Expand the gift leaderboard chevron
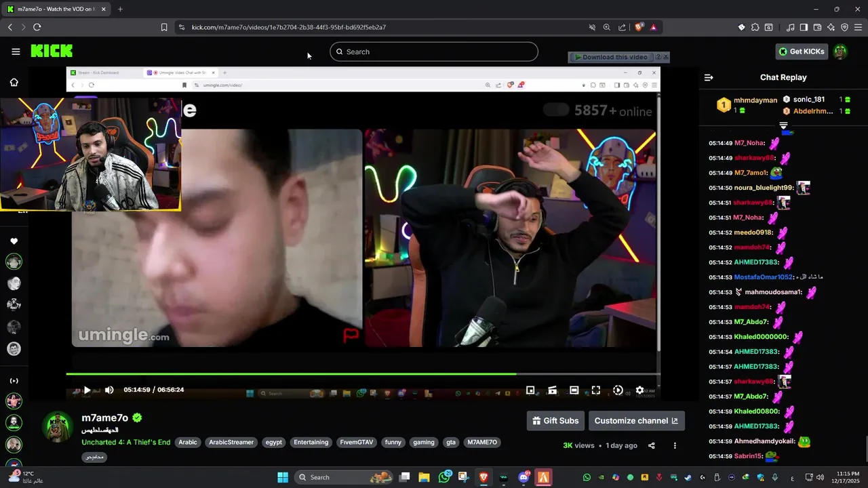 point(783,126)
